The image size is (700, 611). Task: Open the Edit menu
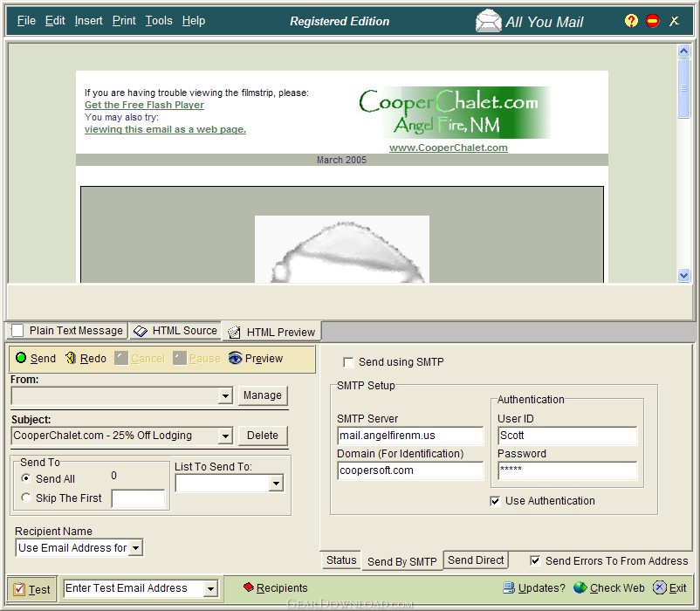coord(55,21)
